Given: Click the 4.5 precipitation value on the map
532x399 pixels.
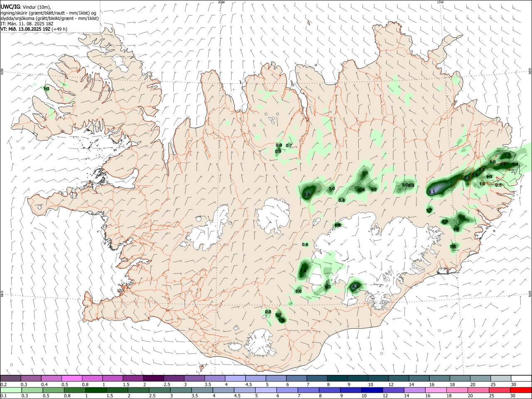Looking at the screenshot, I should pyautogui.click(x=355, y=286).
